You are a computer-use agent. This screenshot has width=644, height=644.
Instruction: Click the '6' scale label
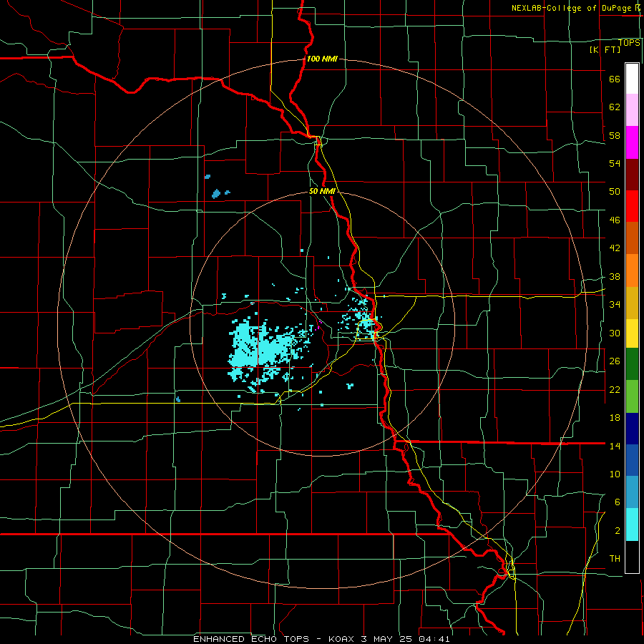(x=618, y=502)
